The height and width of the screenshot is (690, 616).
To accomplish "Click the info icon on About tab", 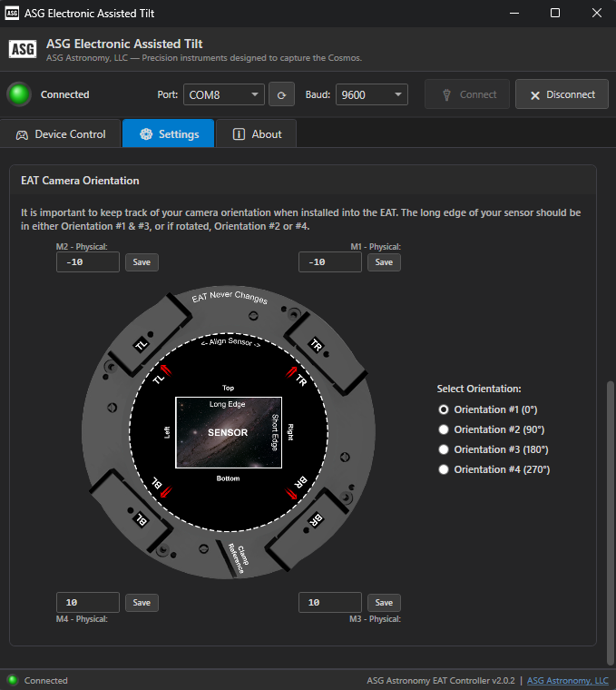I will [239, 134].
